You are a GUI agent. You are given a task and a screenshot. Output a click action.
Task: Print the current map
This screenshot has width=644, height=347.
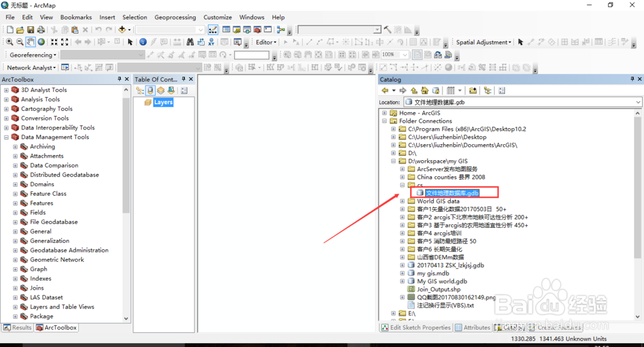point(41,30)
